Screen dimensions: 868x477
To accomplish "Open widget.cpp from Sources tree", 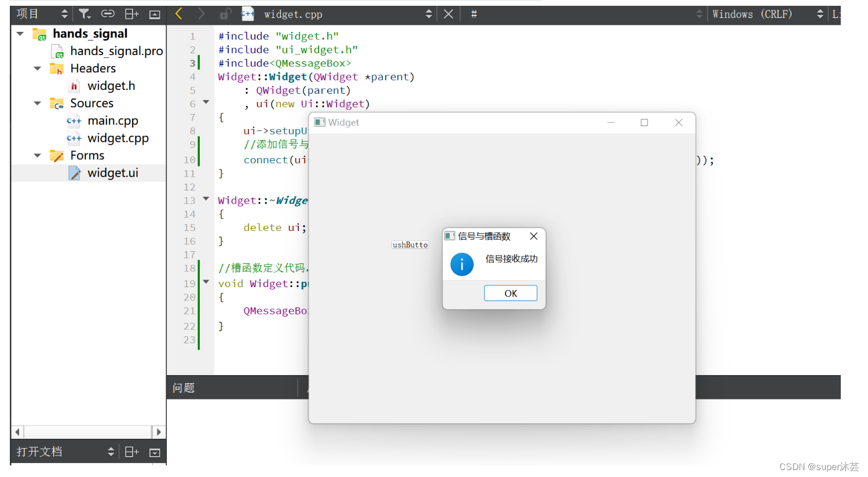I will tap(118, 138).
